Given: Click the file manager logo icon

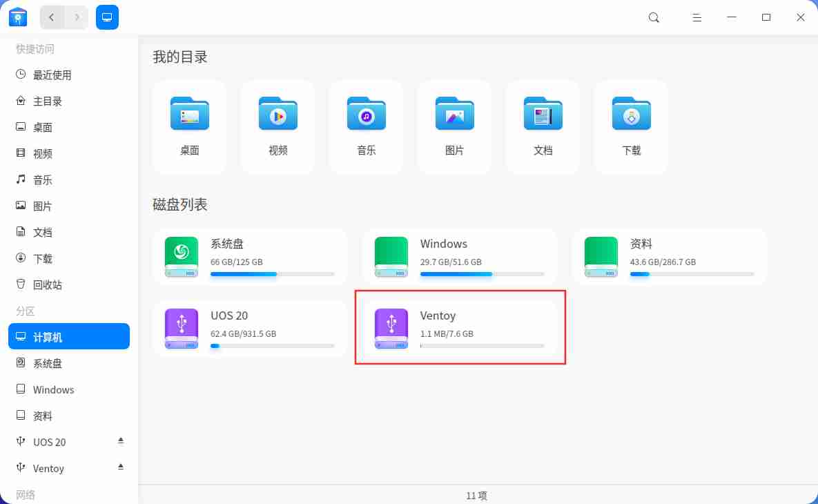Looking at the screenshot, I should pos(17,17).
